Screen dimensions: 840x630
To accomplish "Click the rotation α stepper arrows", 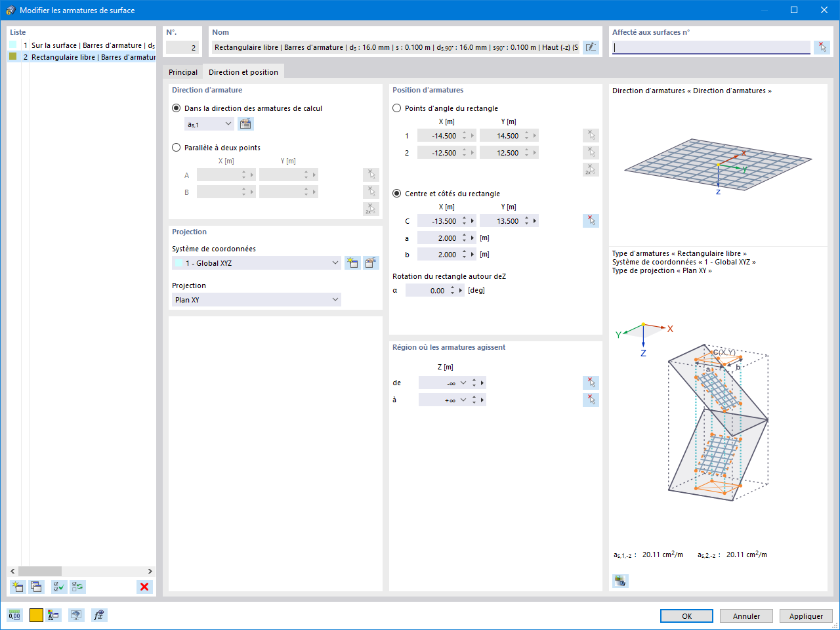I will pyautogui.click(x=452, y=290).
